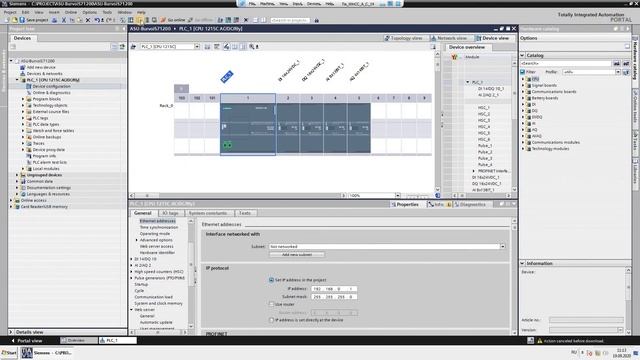Open the Online menu

(71, 12)
